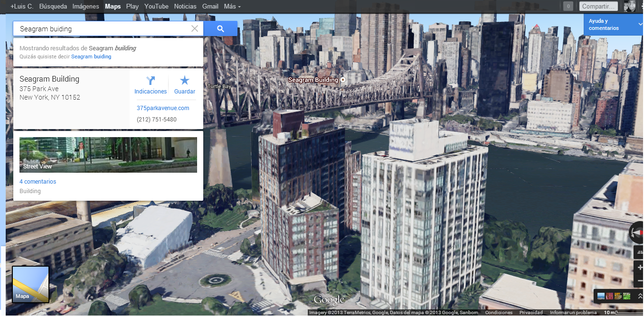
Task: Click the phone number (212) 751-5480
Action: [157, 120]
